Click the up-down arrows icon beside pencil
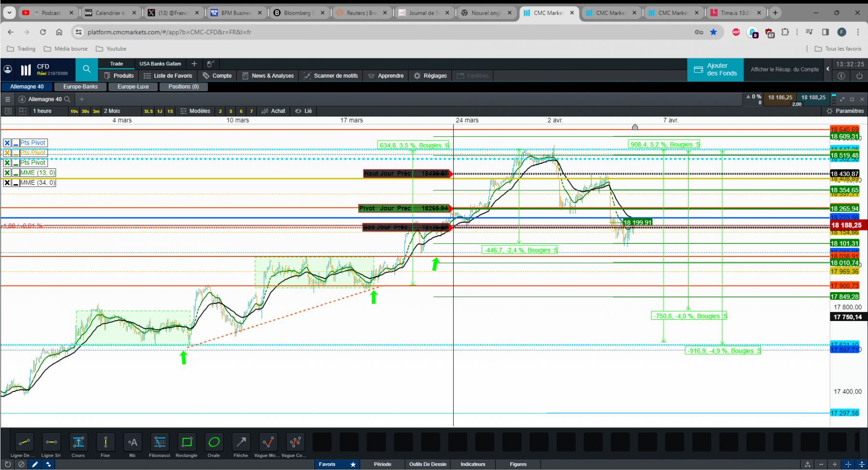 pyautogui.click(x=48, y=464)
